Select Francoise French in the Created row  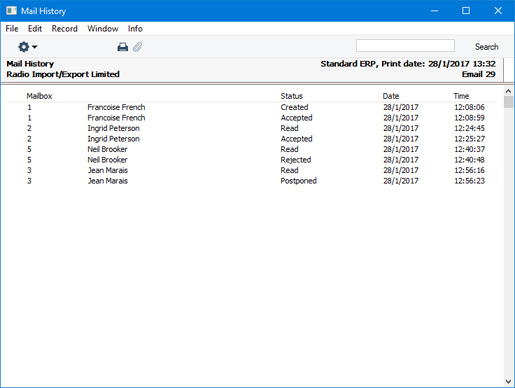[116, 107]
